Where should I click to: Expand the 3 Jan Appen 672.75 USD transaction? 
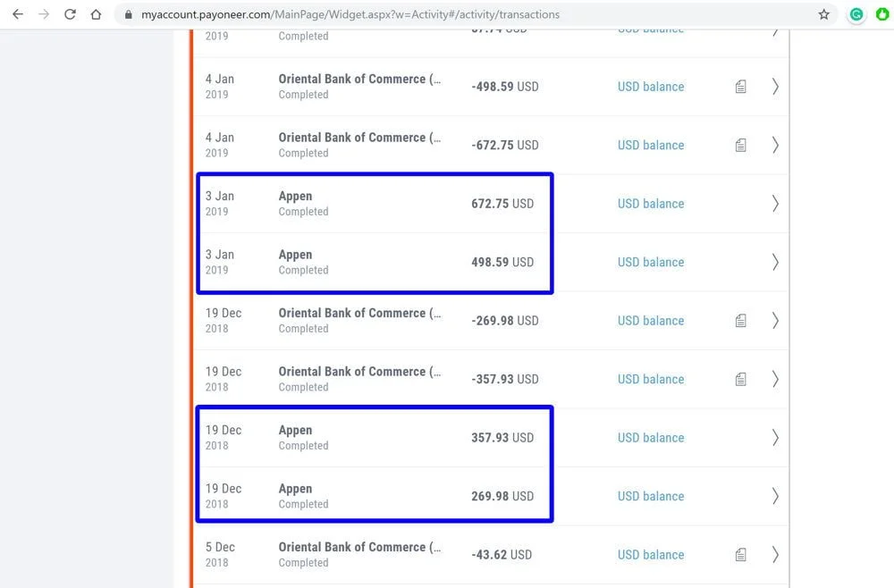pos(774,203)
